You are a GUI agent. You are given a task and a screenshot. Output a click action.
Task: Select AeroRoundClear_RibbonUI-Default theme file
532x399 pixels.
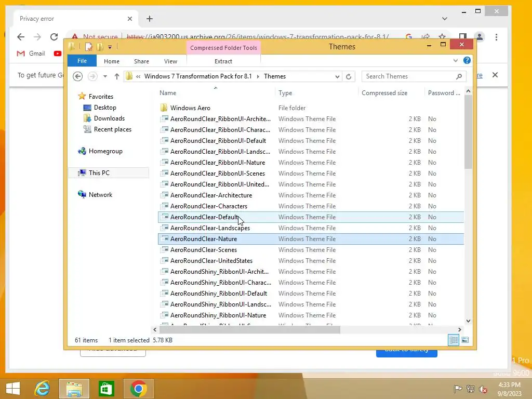tap(311, 140)
